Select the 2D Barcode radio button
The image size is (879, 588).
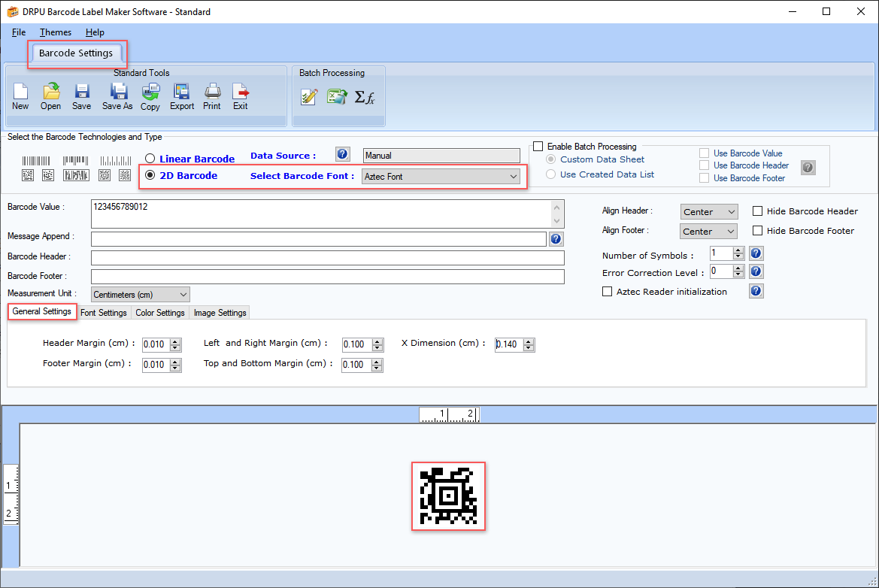(150, 175)
